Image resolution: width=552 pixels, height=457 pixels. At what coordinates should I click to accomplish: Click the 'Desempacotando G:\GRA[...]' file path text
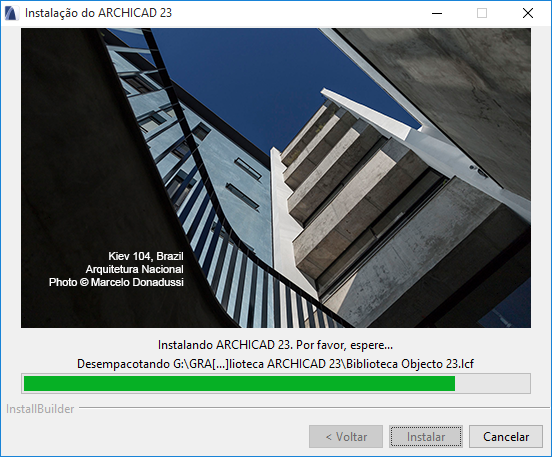pos(276,364)
